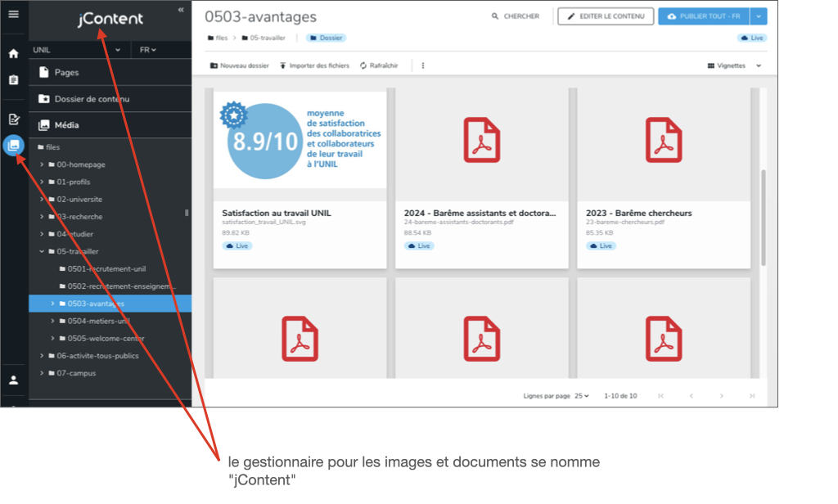Switch to the Pages section
The width and height of the screenshot is (838, 504).
coord(66,72)
